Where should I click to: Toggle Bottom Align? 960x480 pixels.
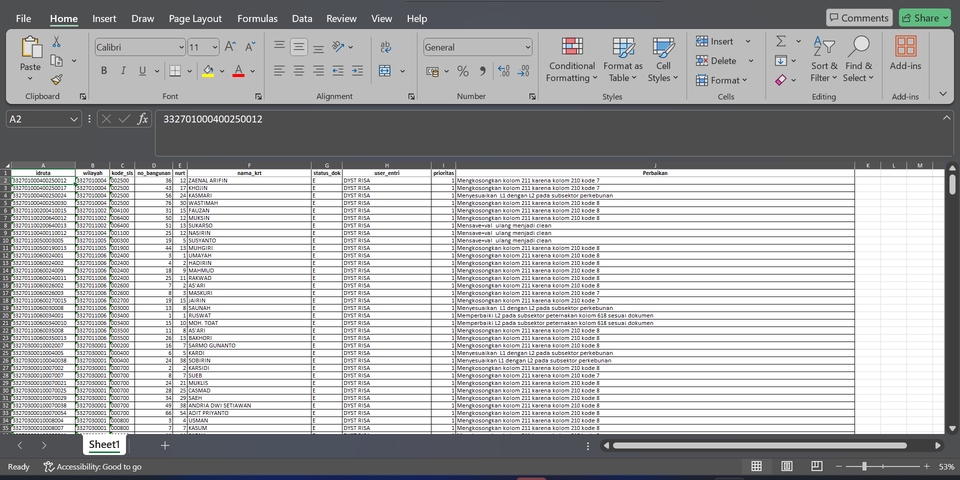coord(318,47)
